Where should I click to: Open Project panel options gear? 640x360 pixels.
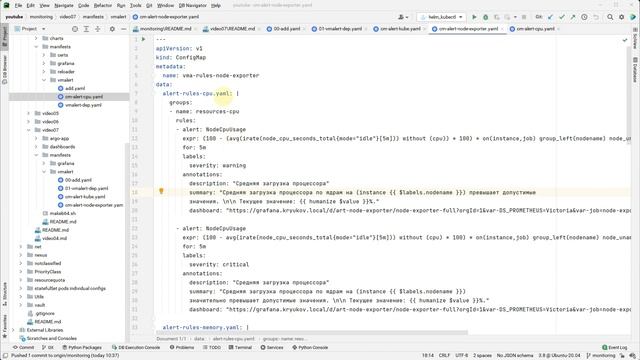click(112, 29)
